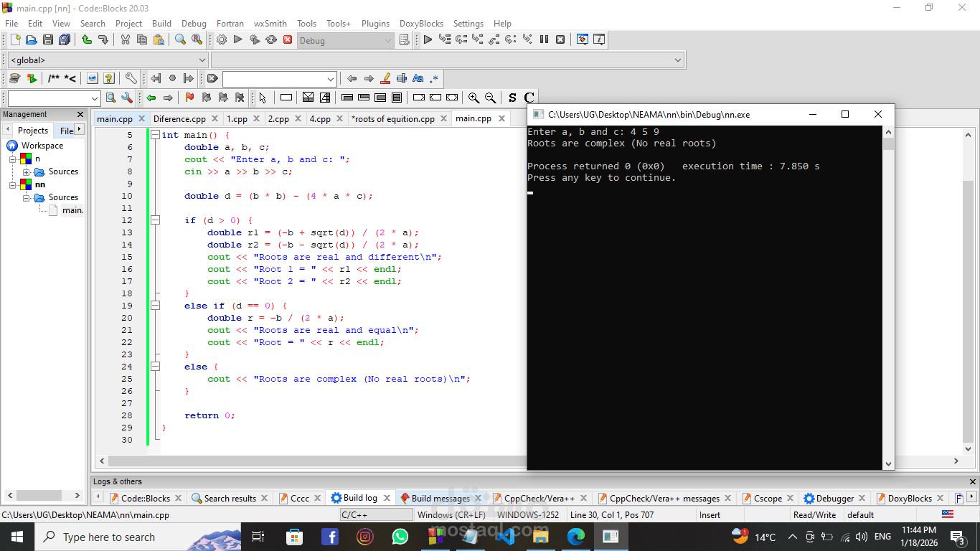Abort the build with the red stop icon
The height and width of the screenshot is (551, 980).
[x=289, y=39]
